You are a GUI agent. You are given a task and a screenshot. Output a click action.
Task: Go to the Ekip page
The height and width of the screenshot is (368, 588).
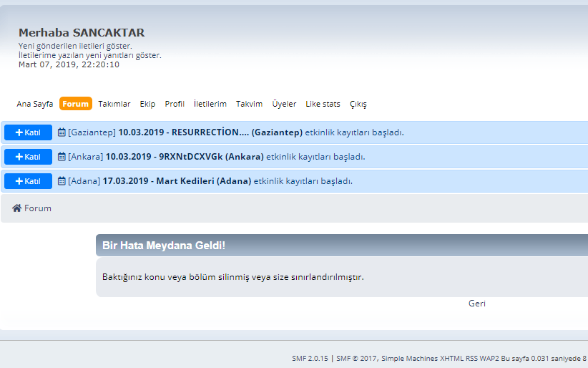pyautogui.click(x=147, y=104)
